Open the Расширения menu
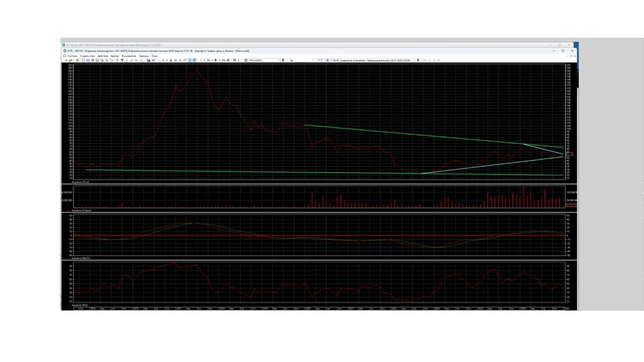Image resolution: width=644 pixels, height=362 pixels. tap(129, 56)
